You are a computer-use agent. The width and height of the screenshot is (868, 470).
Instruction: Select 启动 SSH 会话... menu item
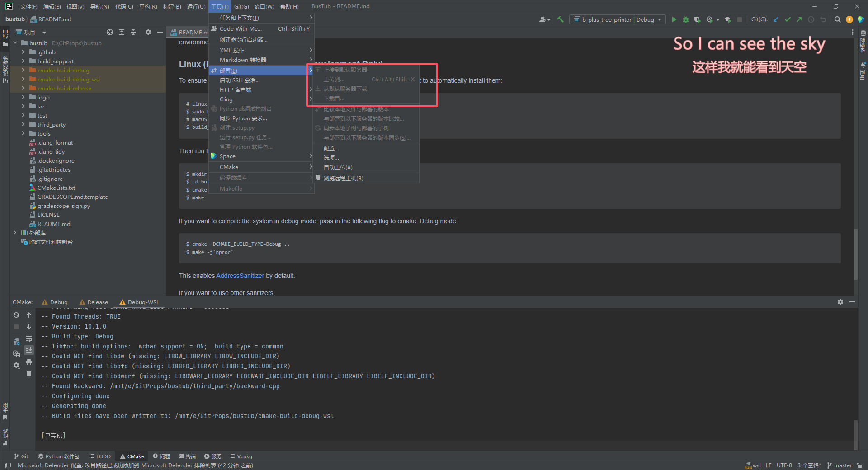pos(261,80)
